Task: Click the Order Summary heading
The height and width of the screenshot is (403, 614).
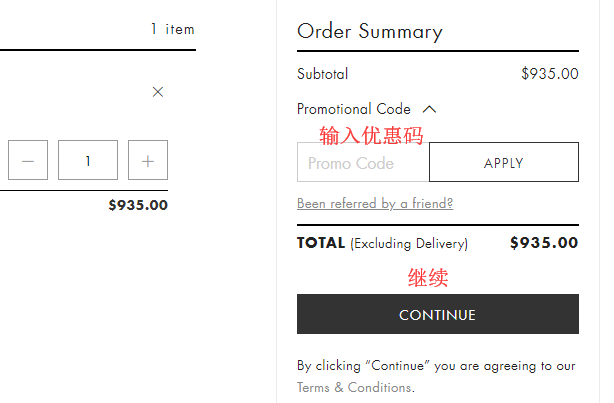Action: [370, 31]
